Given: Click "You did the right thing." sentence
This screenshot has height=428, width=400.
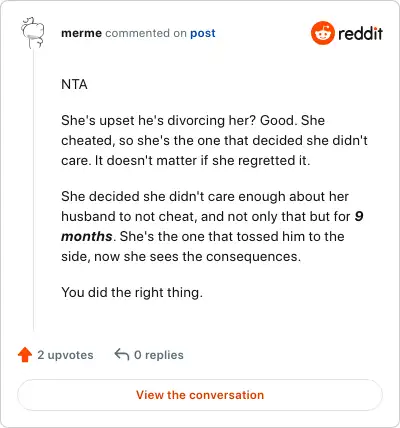Looking at the screenshot, I should pos(132,293).
